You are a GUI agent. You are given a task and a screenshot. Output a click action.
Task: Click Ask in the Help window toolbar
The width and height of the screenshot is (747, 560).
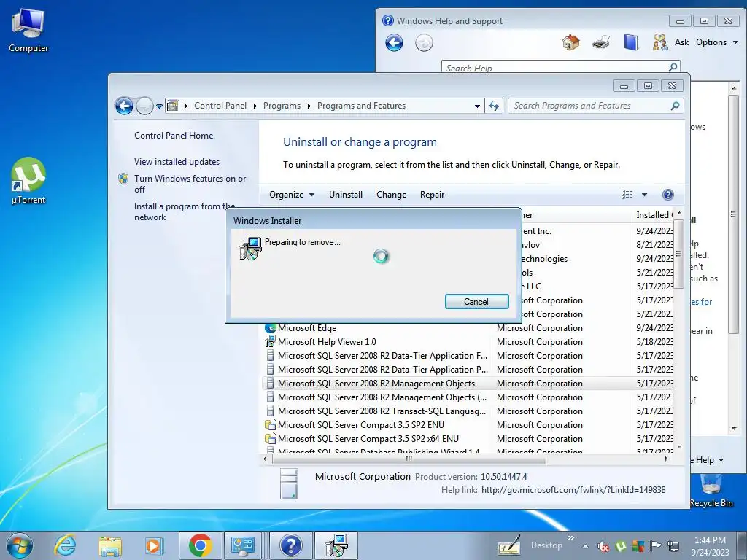click(681, 42)
